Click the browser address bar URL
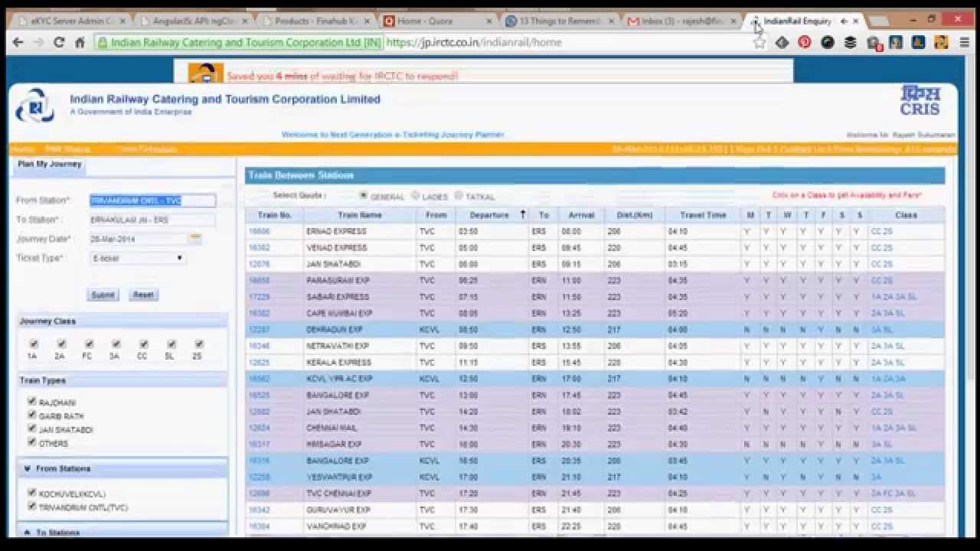 click(x=474, y=43)
